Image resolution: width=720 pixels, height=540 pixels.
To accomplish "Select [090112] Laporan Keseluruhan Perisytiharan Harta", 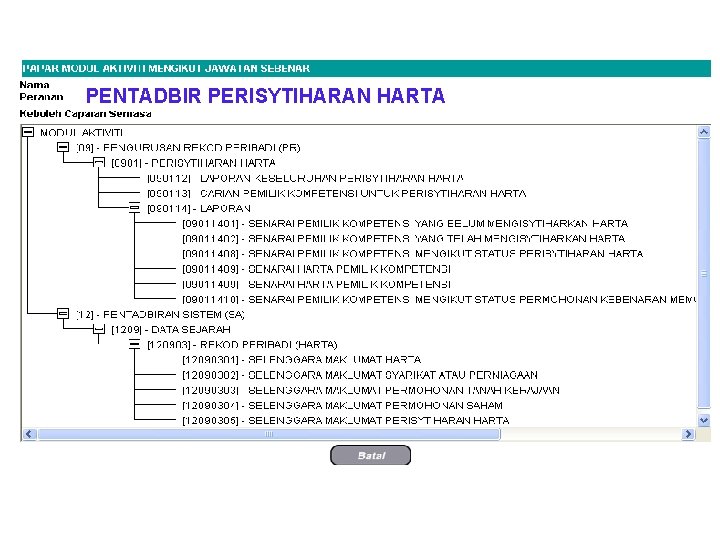I will 305,178.
